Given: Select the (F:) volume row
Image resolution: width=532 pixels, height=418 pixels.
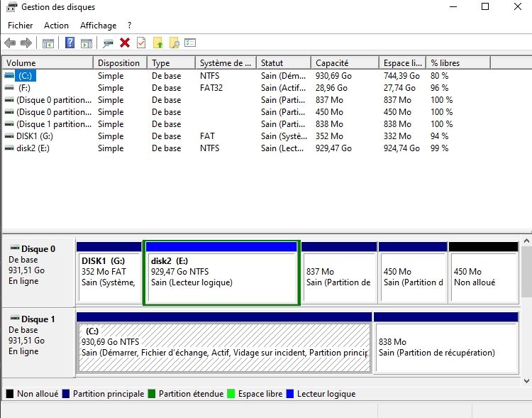Looking at the screenshot, I should click(247, 88).
